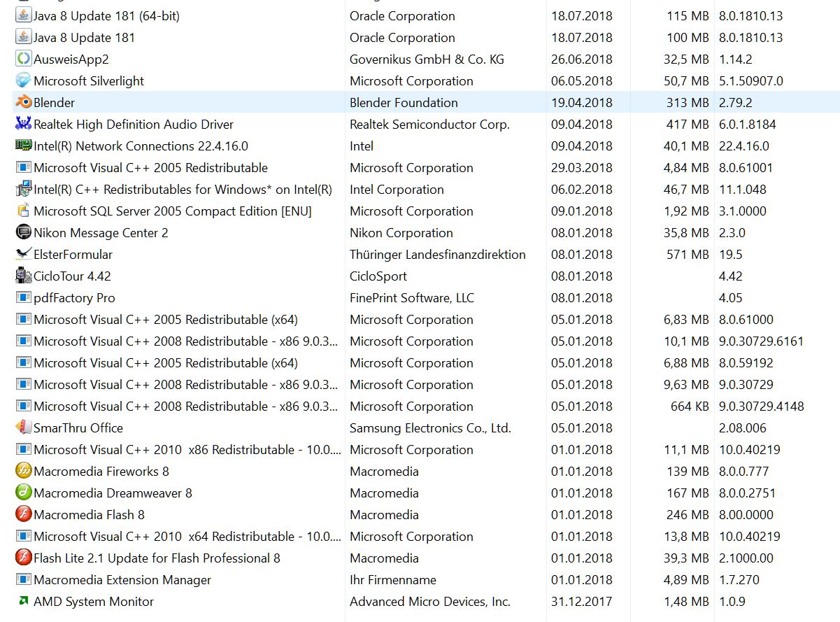Image resolution: width=840 pixels, height=622 pixels.
Task: Click the Realtek Audio Driver crab icon
Action: click(23, 124)
